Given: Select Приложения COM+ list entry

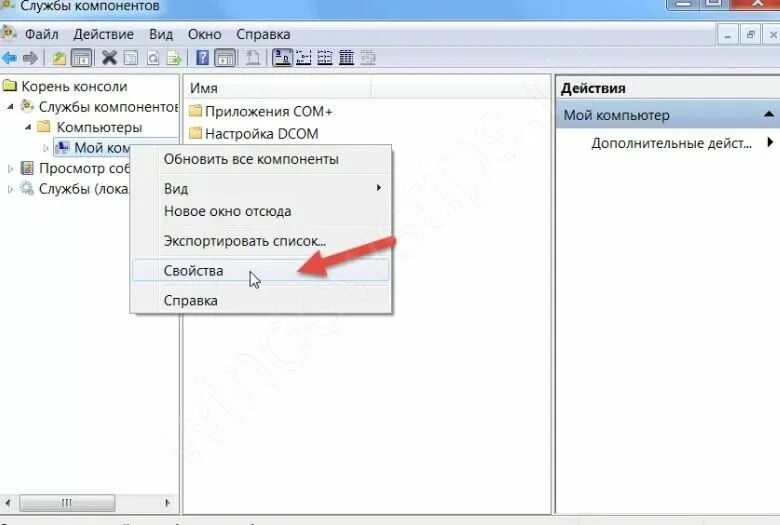Looking at the screenshot, I should pyautogui.click(x=269, y=111).
